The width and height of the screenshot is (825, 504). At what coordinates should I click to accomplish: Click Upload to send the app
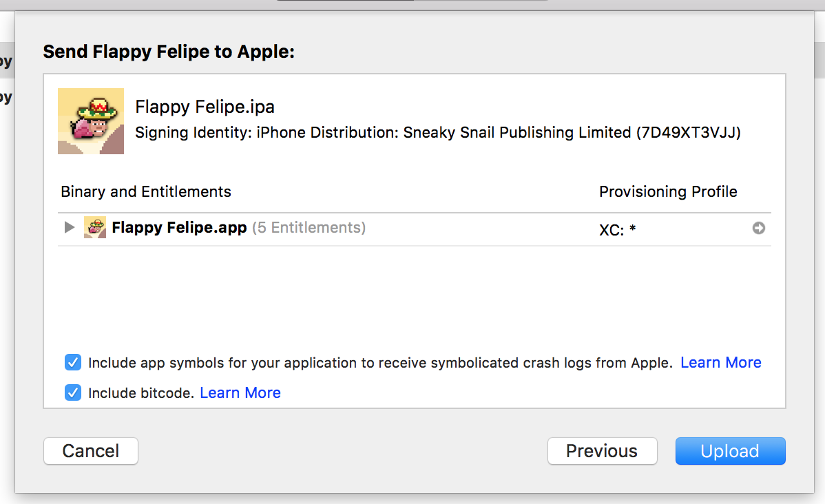point(730,451)
